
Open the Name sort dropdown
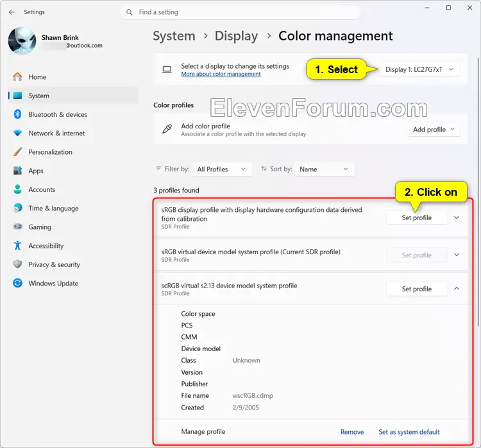(x=325, y=169)
